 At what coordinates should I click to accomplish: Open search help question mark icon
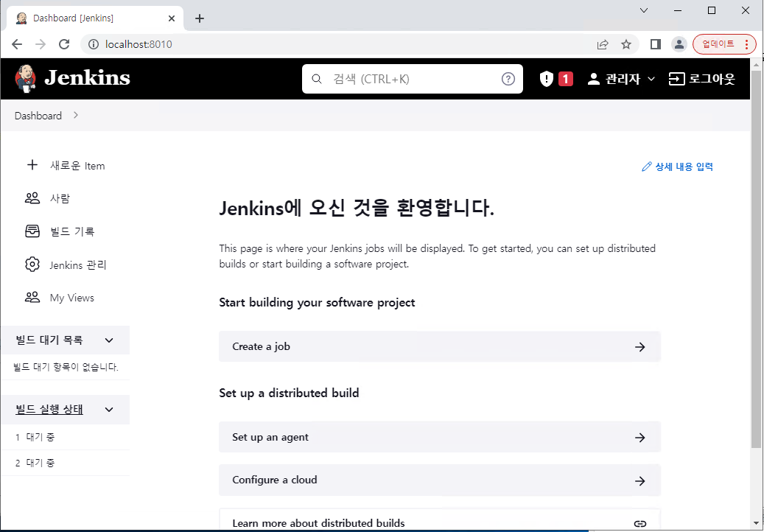click(x=508, y=79)
